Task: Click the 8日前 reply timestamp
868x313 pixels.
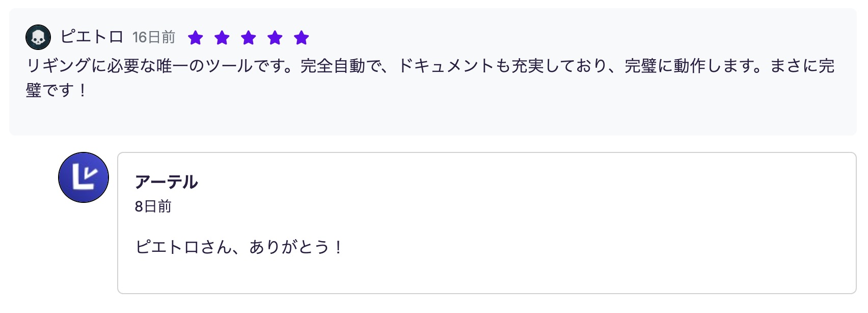Action: (153, 206)
